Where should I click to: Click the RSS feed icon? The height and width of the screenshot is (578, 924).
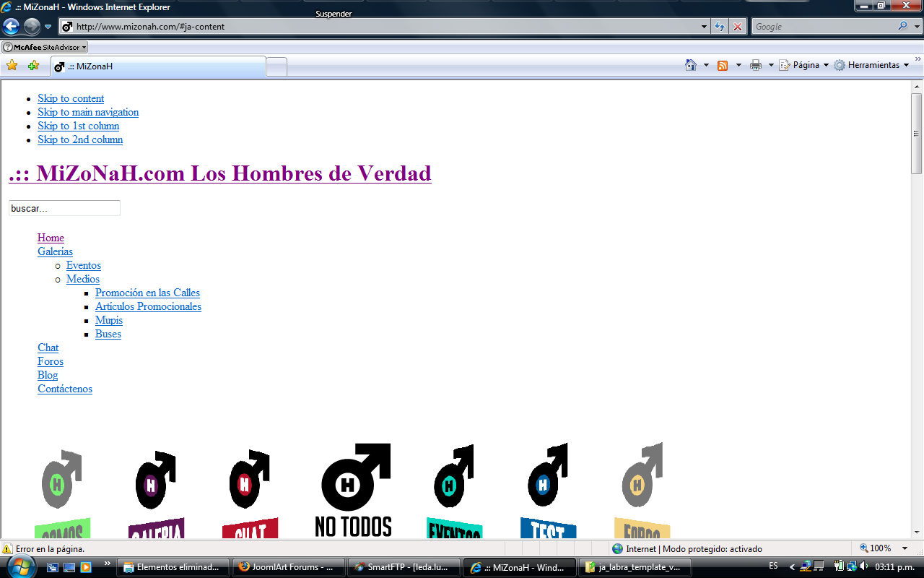pos(723,64)
